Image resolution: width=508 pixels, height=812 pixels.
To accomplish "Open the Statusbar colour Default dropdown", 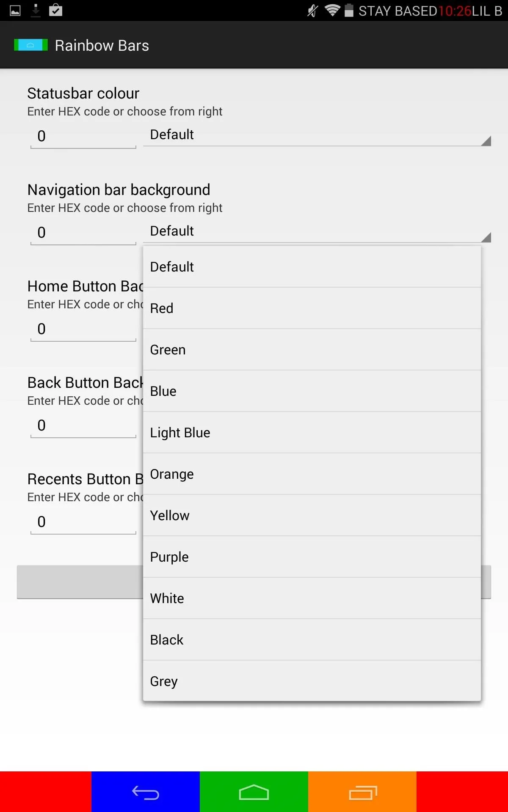I will (317, 135).
